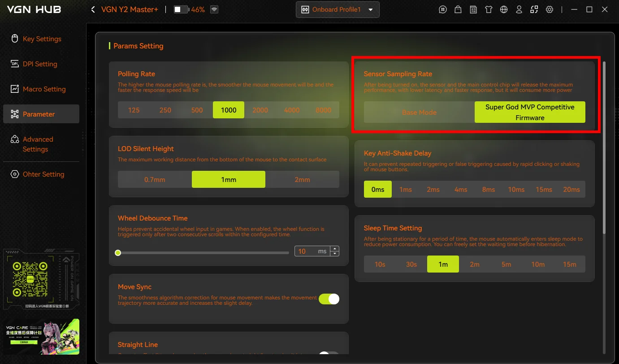Choose the 8000 polling rate option
619x364 pixels.
point(323,110)
